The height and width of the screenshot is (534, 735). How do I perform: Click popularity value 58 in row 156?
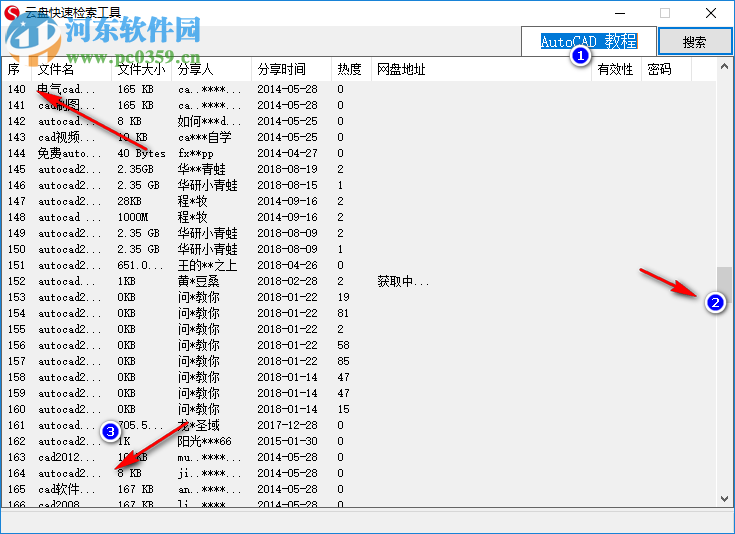pos(343,345)
